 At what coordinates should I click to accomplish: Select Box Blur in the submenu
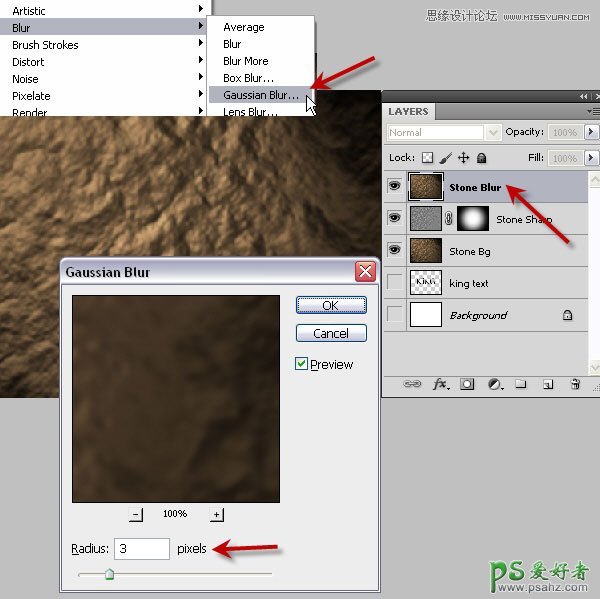click(248, 78)
